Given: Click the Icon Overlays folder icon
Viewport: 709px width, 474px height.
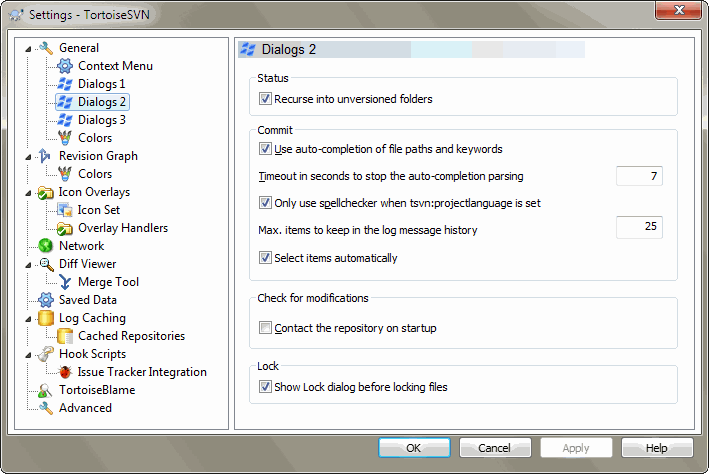Looking at the screenshot, I should tap(46, 193).
